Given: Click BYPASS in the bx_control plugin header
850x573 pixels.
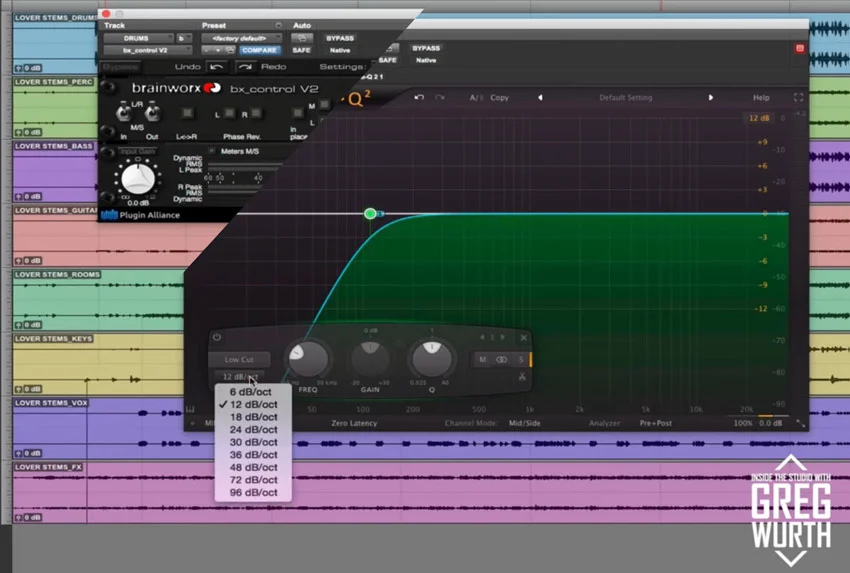Looking at the screenshot, I should tap(340, 38).
